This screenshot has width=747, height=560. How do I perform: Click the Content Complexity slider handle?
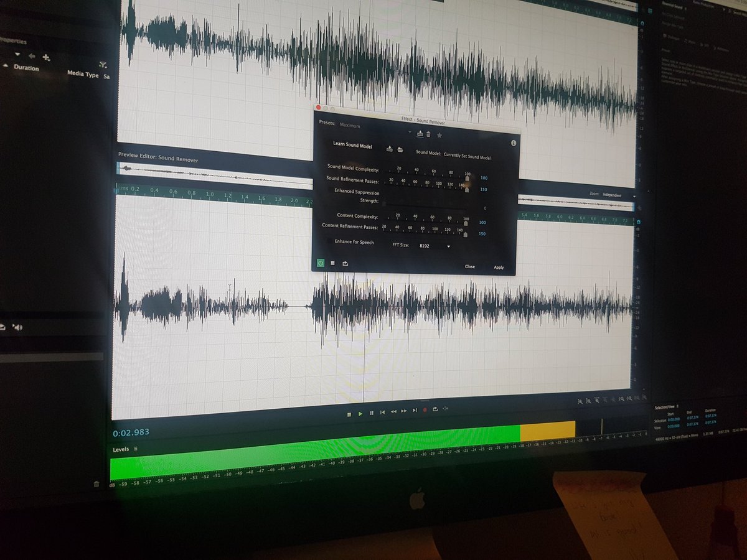point(466,223)
